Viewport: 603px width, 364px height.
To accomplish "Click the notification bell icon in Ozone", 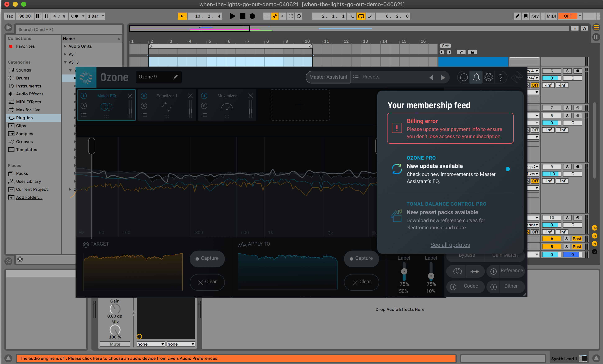I will click(x=476, y=77).
